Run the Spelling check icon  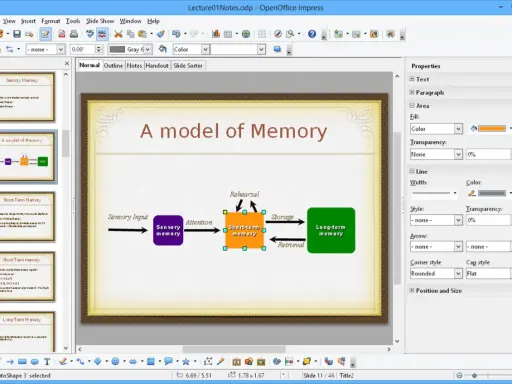click(x=90, y=34)
